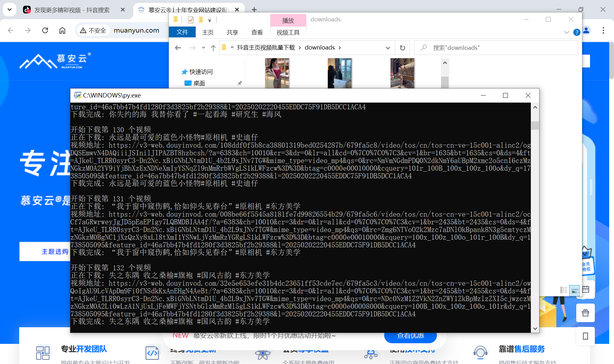Expand the Explorer ribbon chevron

(567, 32)
